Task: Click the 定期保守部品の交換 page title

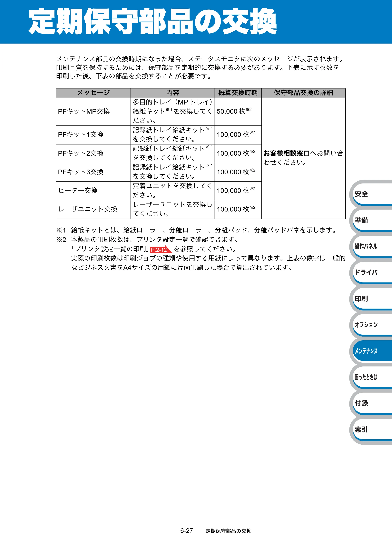Action: (x=153, y=22)
